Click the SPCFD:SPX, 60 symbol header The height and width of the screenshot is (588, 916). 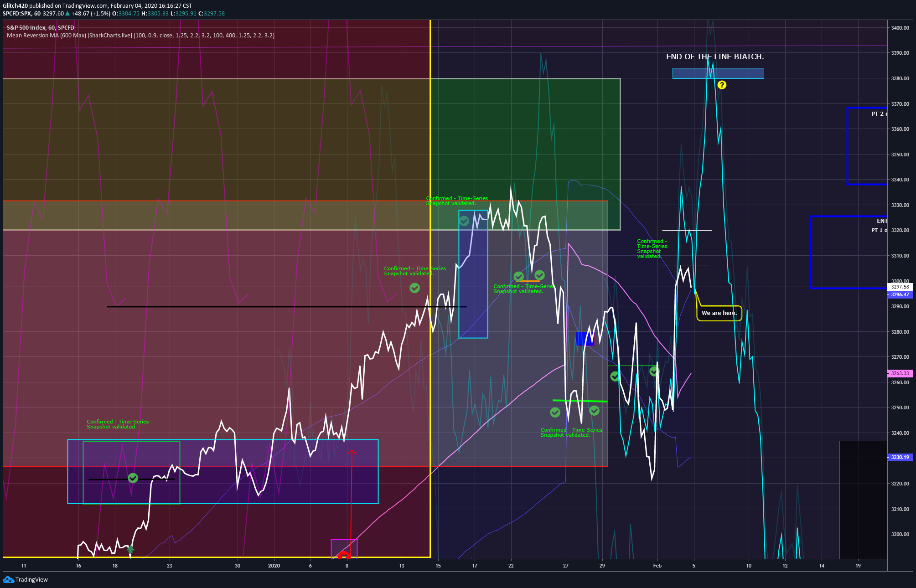[21, 13]
